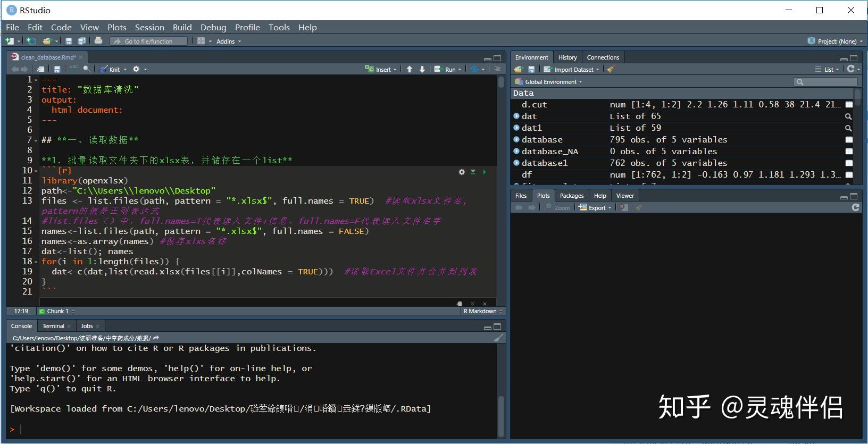
Task: Clear workspace objects with broom icon
Action: [611, 69]
